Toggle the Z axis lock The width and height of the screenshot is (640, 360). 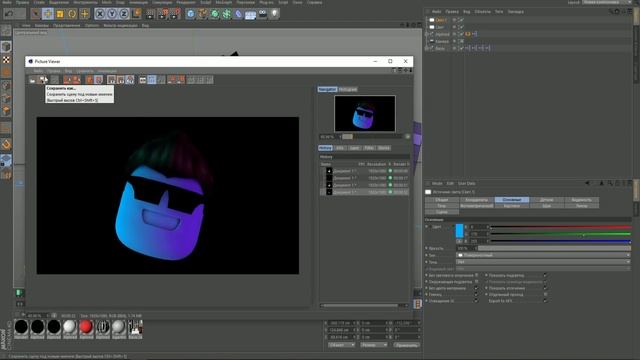124,14
